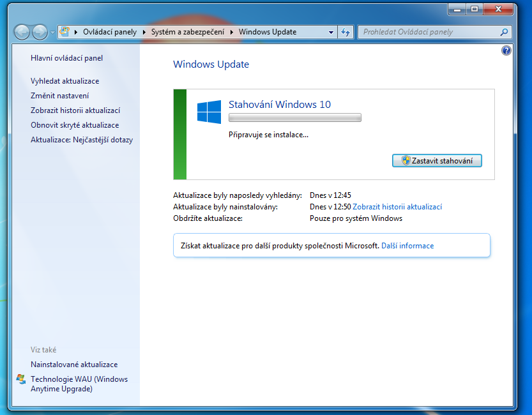The height and width of the screenshot is (415, 532).
Task: Refresh the Windows Update page
Action: point(346,32)
